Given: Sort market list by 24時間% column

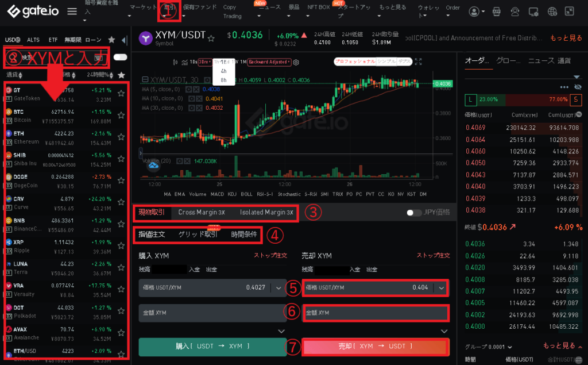Looking at the screenshot, I should click(100, 75).
